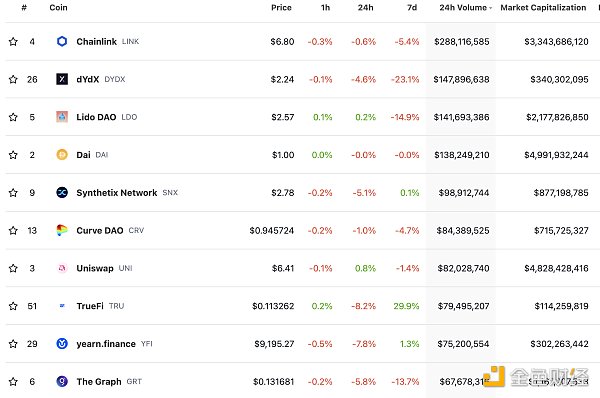The width and height of the screenshot is (600, 398).
Task: Open the TrueFi TRU coin link
Action: pyautogui.click(x=100, y=306)
